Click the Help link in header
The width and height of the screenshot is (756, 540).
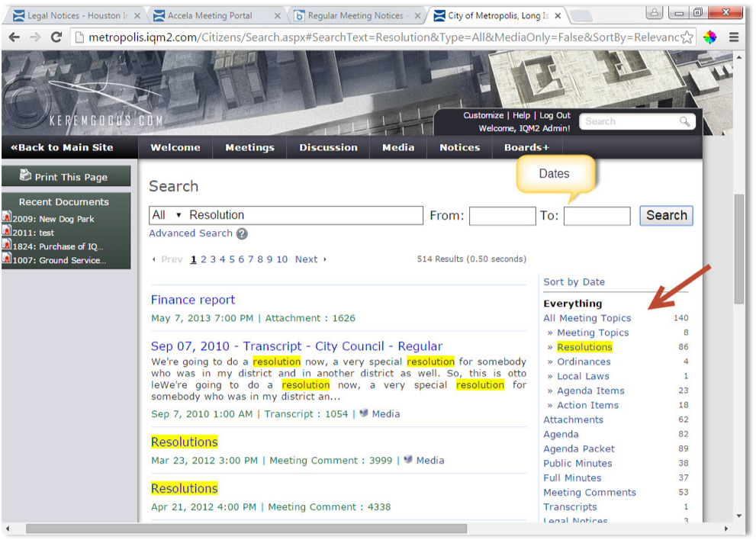coord(521,115)
